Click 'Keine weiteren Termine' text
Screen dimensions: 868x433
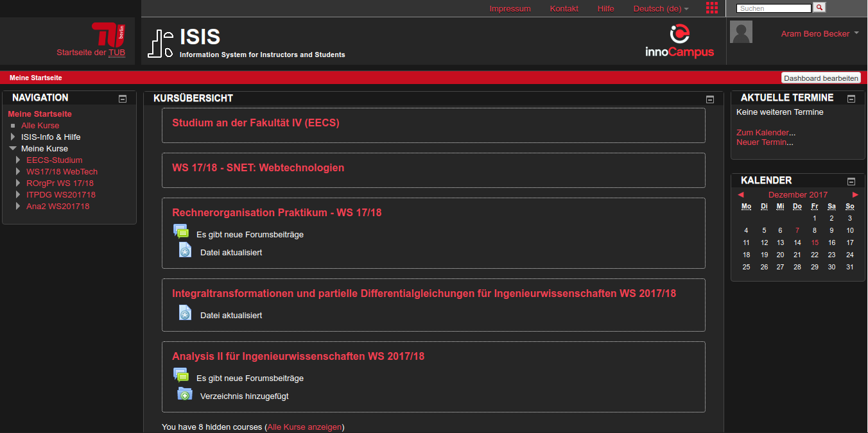click(779, 112)
